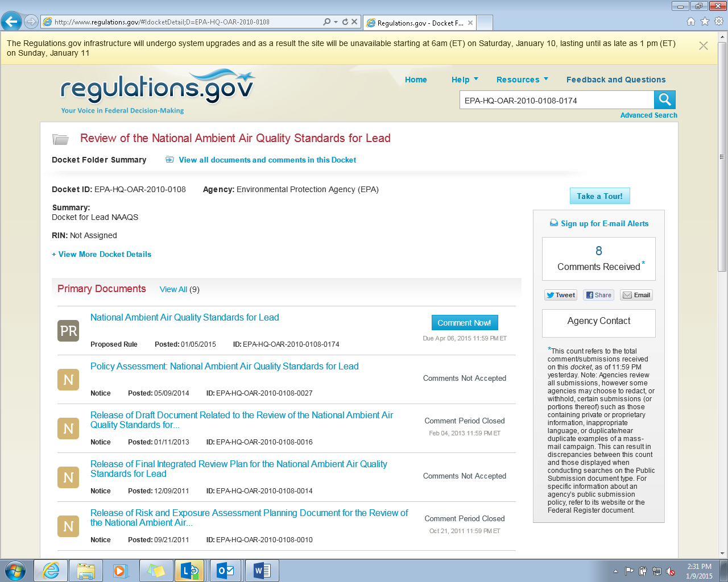Viewport: 728px width, 582px height.
Task: Click the Comment Now! button
Action: point(464,323)
